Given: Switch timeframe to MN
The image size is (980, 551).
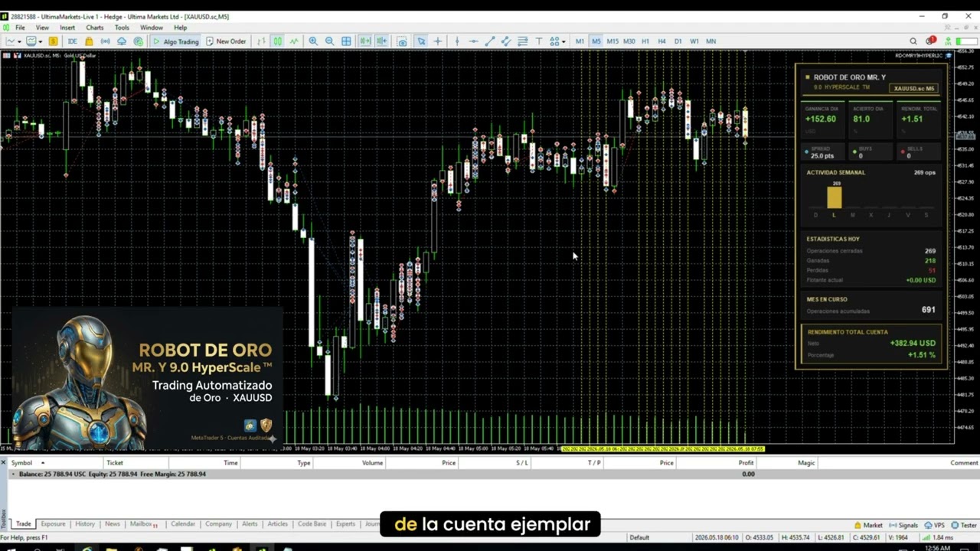Looking at the screenshot, I should 711,41.
